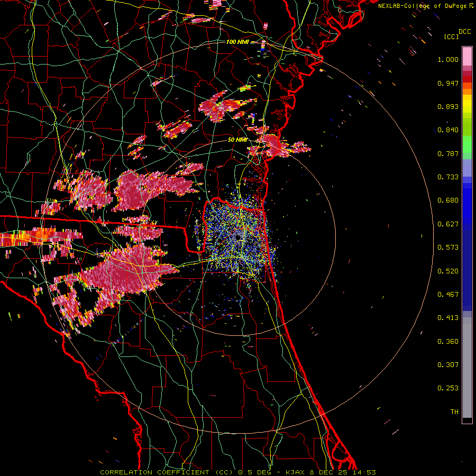Click the 0.893 legend value
This screenshot has height=476, width=476.
coord(448,106)
